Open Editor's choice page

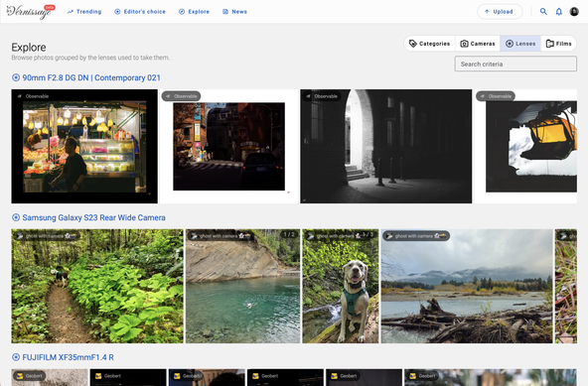tap(140, 12)
